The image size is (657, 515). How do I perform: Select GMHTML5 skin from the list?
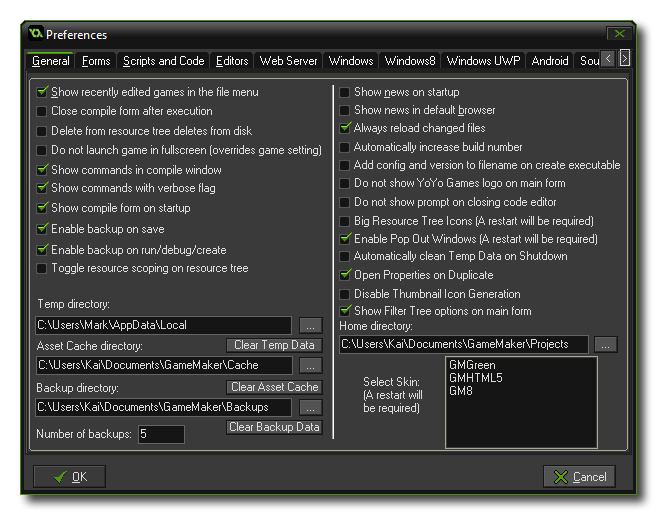(476, 379)
